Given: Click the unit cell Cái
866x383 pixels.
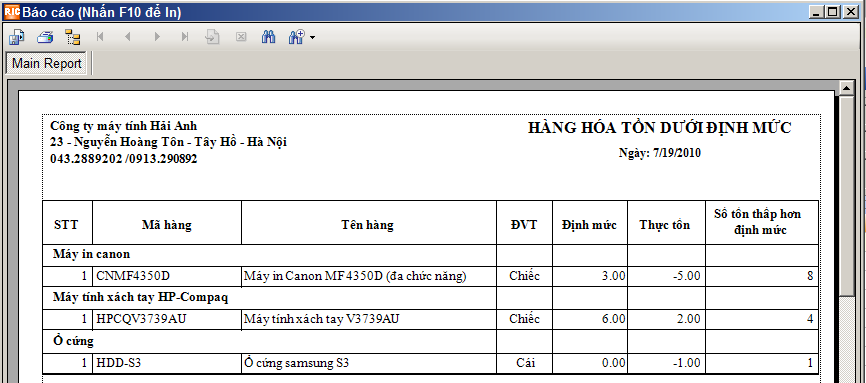Looking at the screenshot, I should [525, 363].
